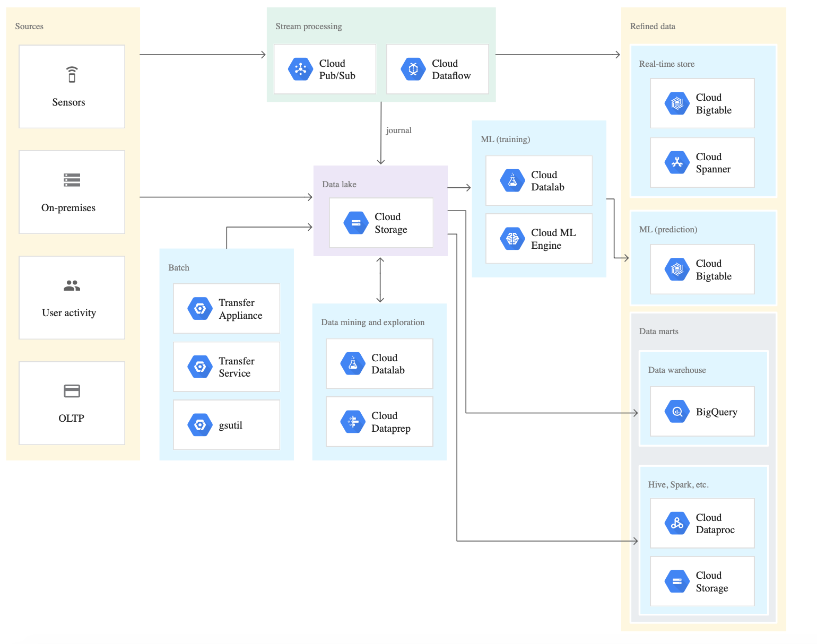Select the "Sensors" text label
817x644 pixels.
(68, 102)
